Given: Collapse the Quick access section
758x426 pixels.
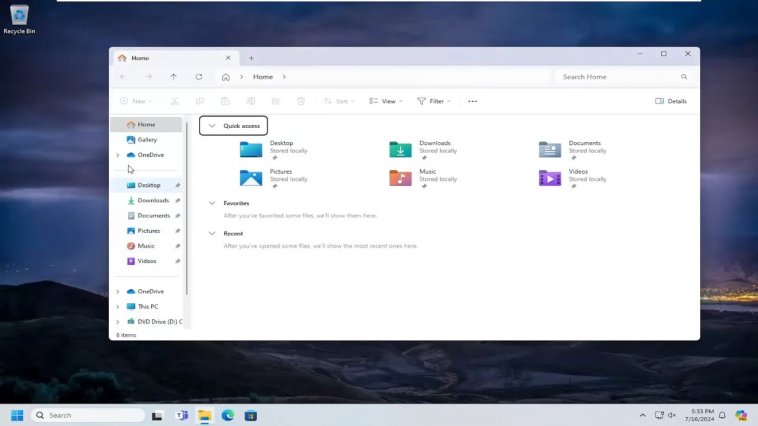Looking at the screenshot, I should (x=212, y=126).
